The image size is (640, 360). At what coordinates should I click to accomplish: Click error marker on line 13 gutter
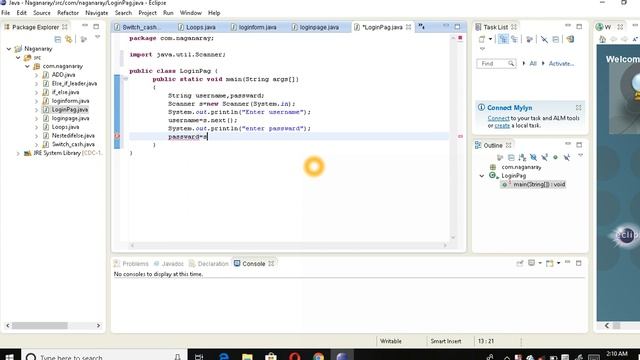[117, 136]
